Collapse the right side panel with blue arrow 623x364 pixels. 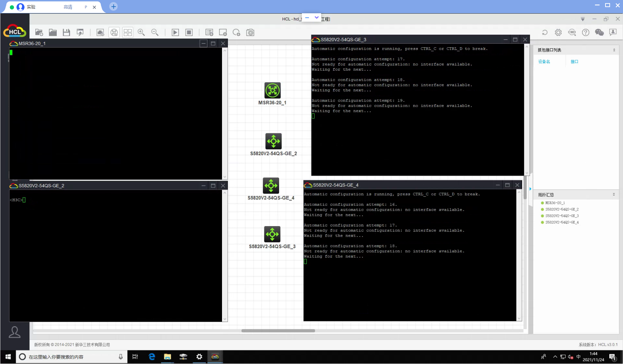(530, 189)
